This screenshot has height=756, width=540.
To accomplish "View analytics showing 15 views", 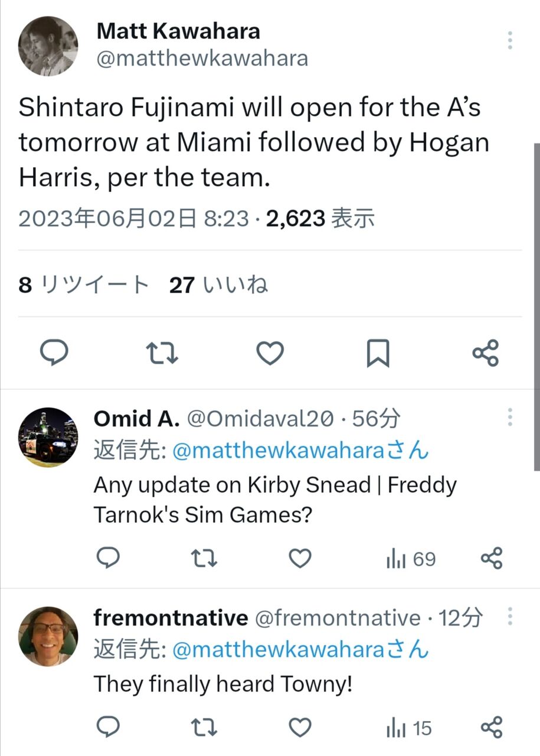I will pos(409,728).
